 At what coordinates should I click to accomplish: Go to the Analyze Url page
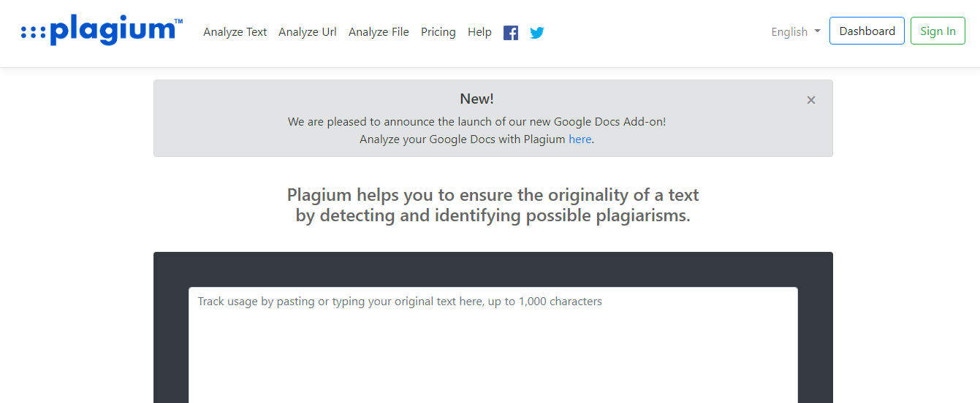point(308,32)
